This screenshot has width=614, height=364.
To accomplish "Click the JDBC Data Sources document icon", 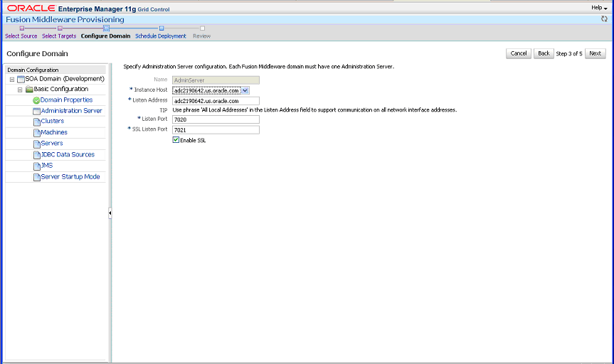I will (x=37, y=156).
